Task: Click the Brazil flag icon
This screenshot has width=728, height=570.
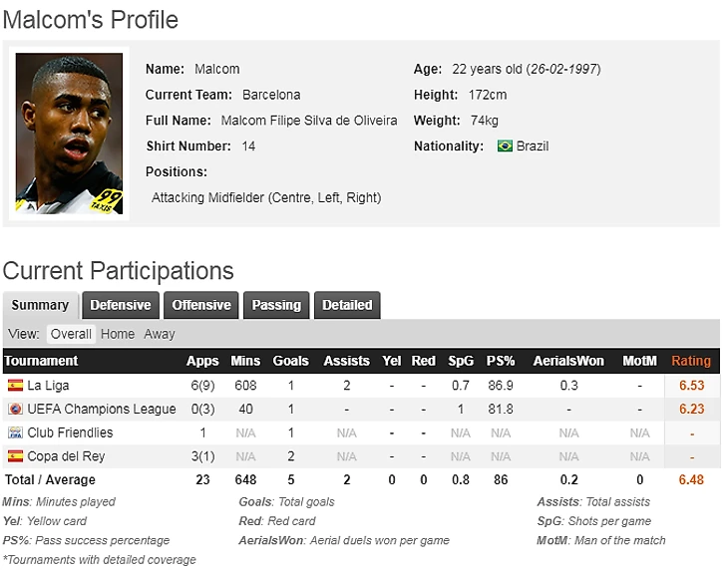Action: pyautogui.click(x=505, y=146)
